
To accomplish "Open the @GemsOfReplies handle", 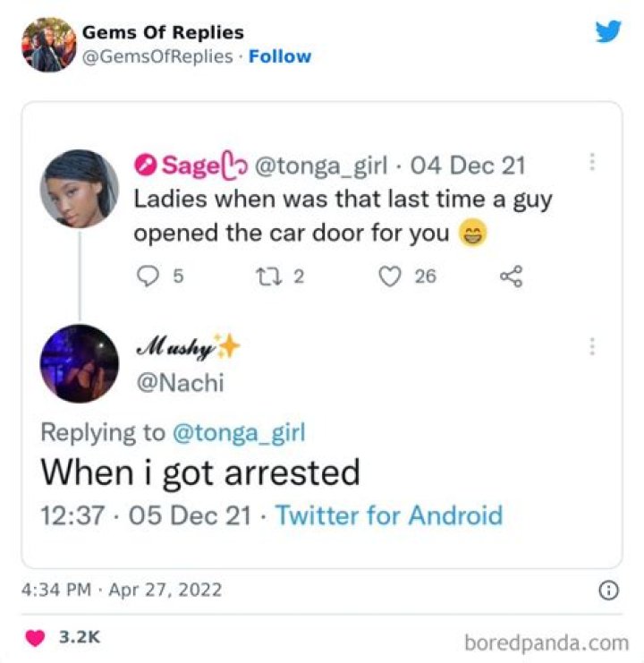I will 157,56.
